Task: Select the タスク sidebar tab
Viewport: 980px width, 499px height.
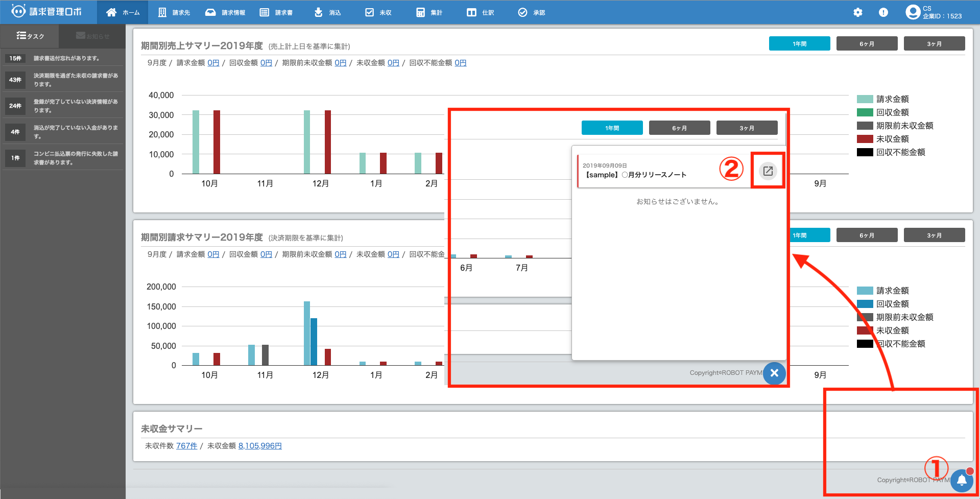Action: pos(30,36)
